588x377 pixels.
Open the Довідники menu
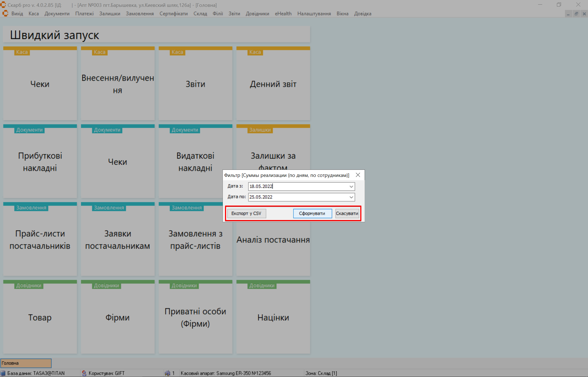pos(257,14)
